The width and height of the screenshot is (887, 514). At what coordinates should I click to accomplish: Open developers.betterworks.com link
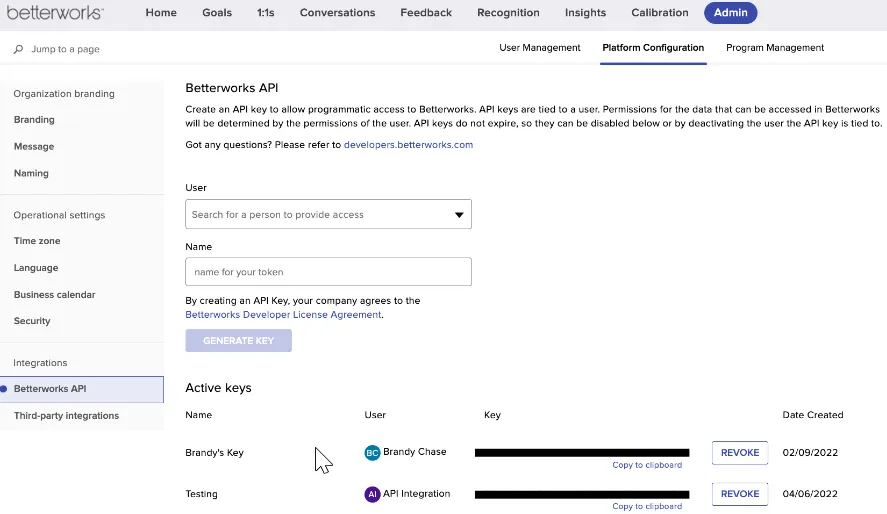408,145
